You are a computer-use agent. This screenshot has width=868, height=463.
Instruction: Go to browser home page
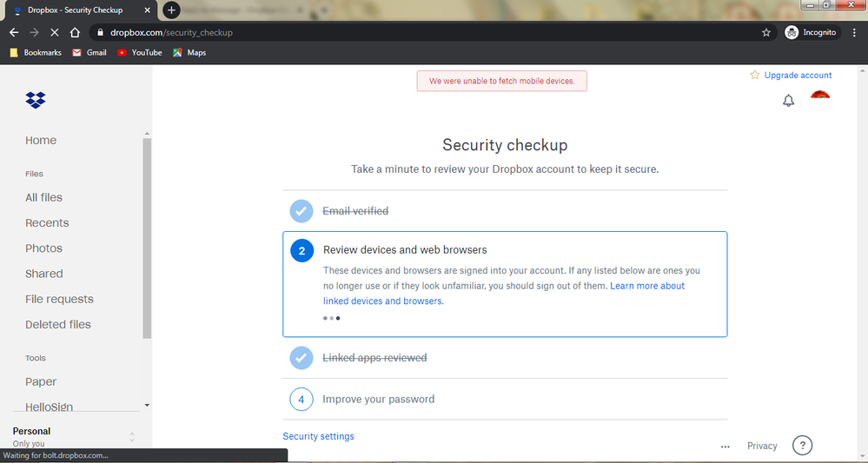click(76, 32)
